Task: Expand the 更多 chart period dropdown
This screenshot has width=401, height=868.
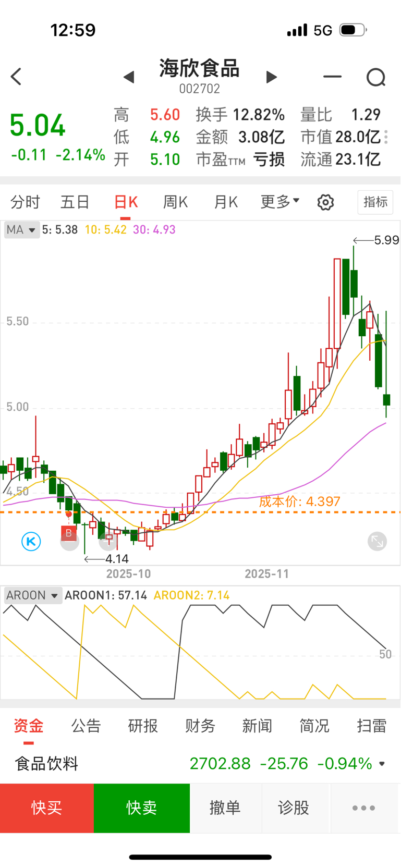Action: click(280, 202)
